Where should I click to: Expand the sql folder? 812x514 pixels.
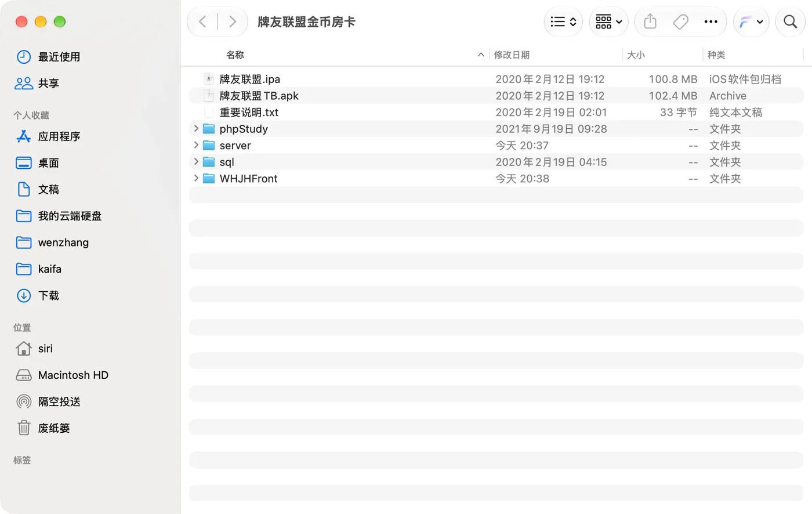tap(196, 161)
